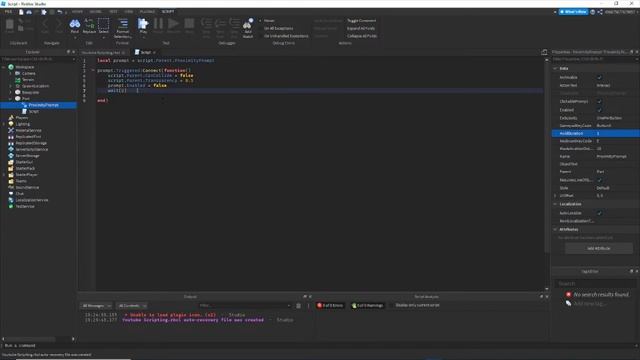
Task: Select Workspace in Explorer
Action: (24, 67)
